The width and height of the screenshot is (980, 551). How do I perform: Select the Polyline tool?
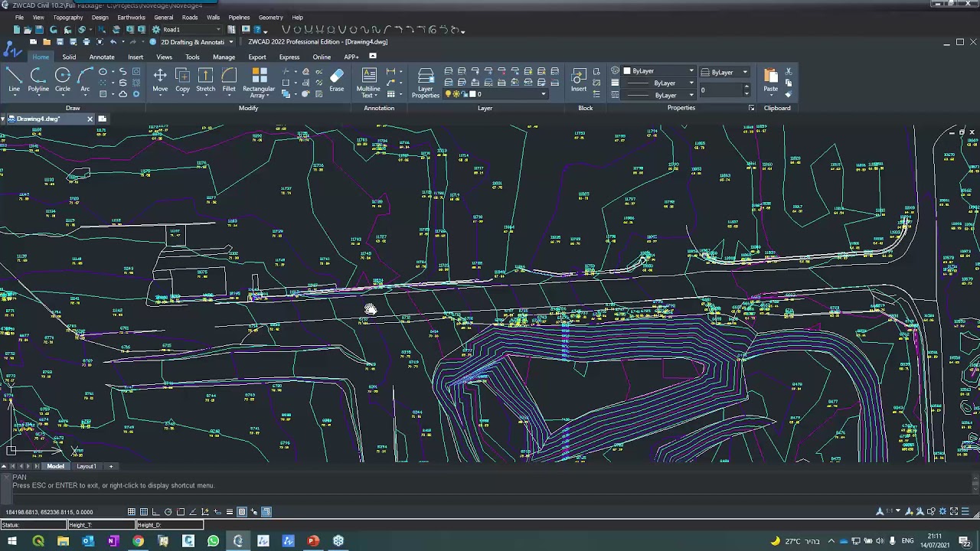pyautogui.click(x=38, y=80)
